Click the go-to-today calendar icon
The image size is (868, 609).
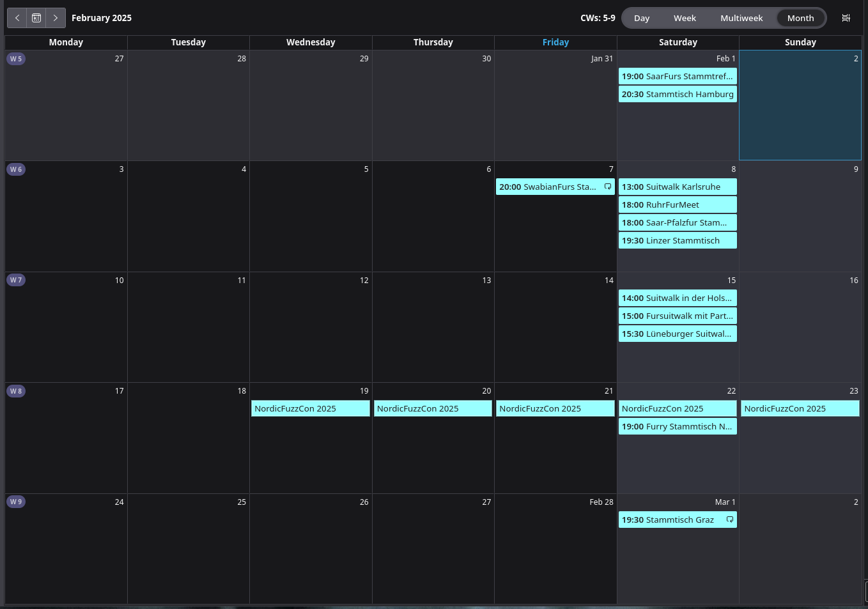(x=36, y=18)
